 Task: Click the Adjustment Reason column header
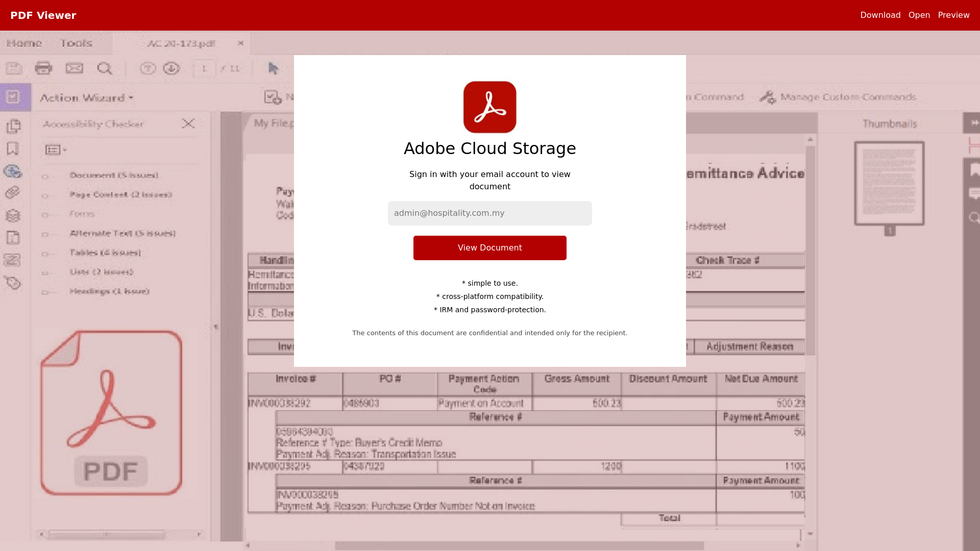point(749,347)
